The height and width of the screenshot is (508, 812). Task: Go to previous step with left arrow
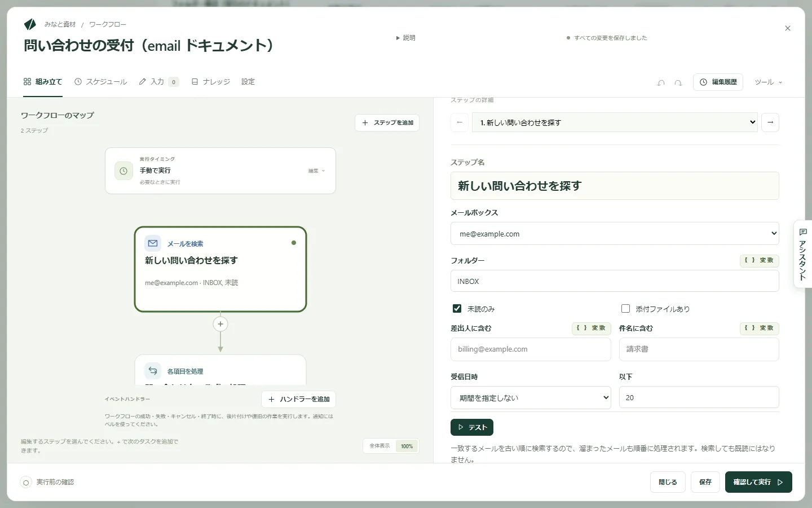(x=460, y=122)
